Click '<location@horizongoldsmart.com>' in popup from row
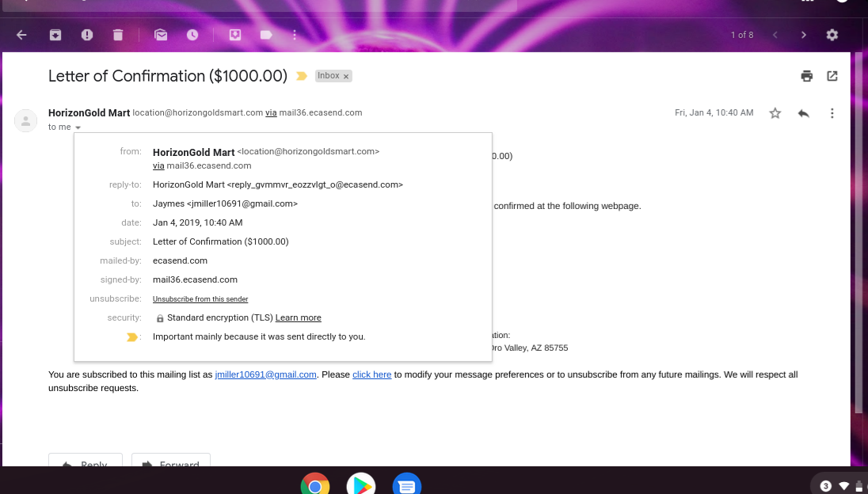Screen dimensions: 868x494 click(308, 151)
